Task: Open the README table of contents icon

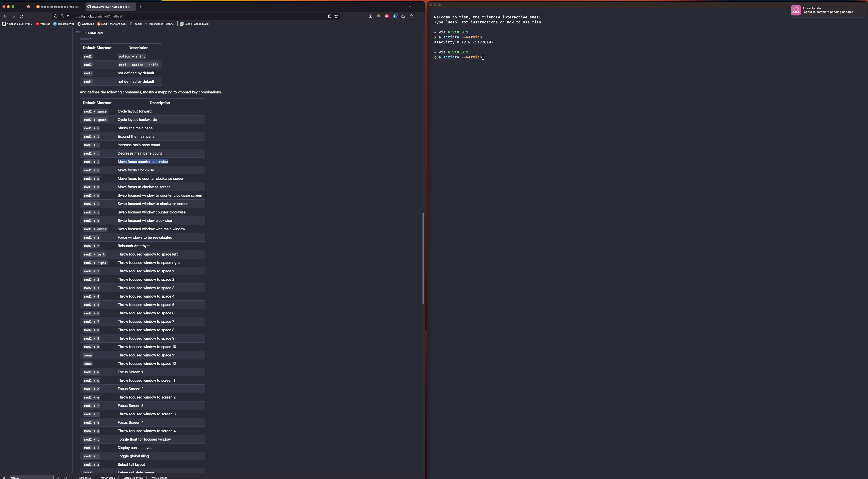Action: [x=78, y=33]
